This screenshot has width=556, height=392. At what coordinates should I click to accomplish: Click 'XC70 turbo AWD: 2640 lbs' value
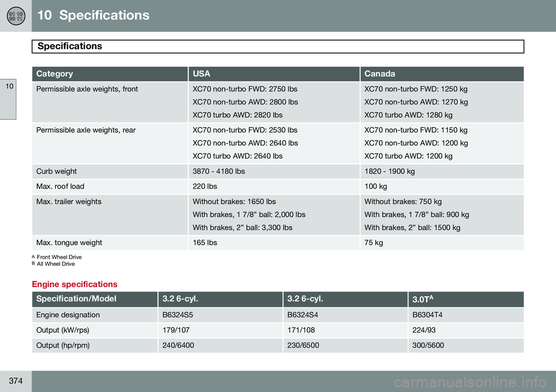[x=237, y=156]
